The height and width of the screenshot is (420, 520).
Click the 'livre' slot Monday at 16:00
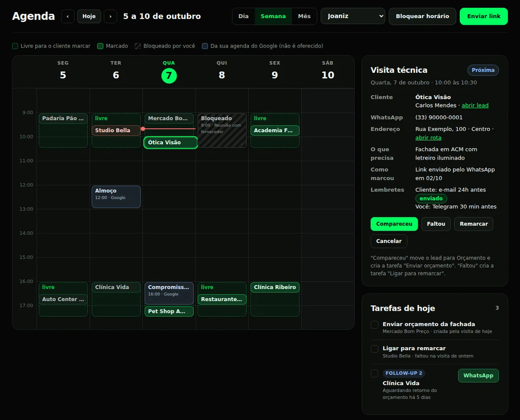click(x=48, y=287)
